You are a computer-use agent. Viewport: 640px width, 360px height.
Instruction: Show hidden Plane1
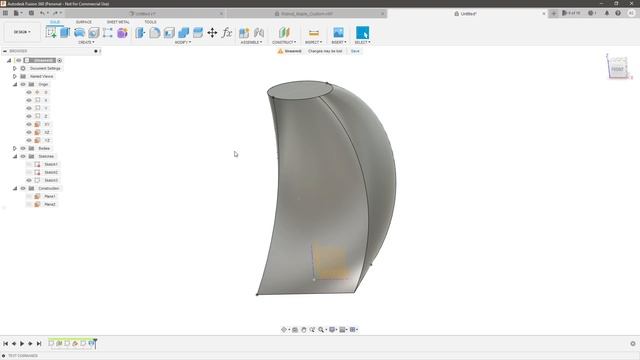coord(29,196)
